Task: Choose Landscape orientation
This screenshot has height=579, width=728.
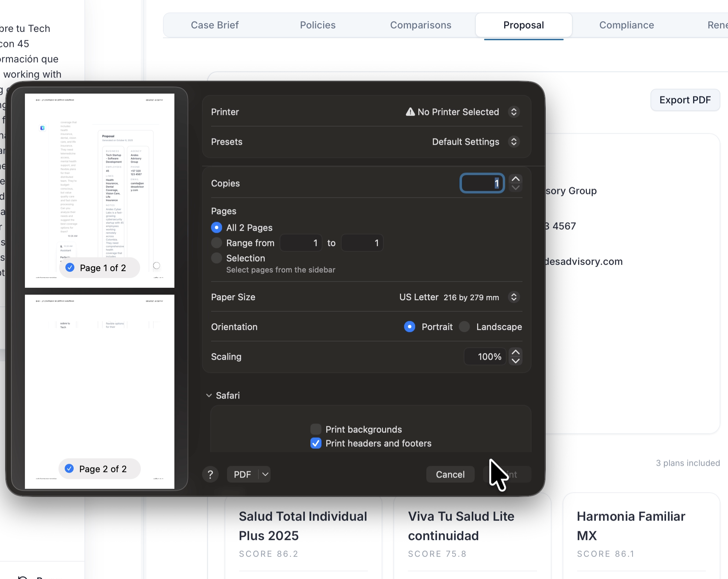Action: [x=464, y=327]
